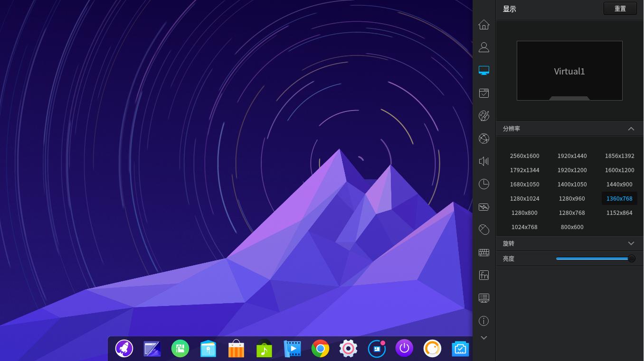The height and width of the screenshot is (361, 644).
Task: Open Personalization palette icon
Action: [483, 116]
